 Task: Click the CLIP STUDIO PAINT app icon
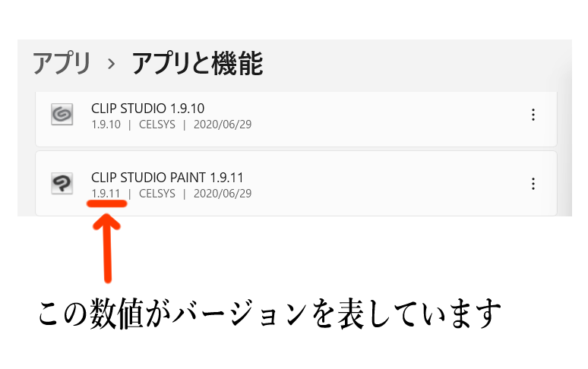click(x=62, y=183)
